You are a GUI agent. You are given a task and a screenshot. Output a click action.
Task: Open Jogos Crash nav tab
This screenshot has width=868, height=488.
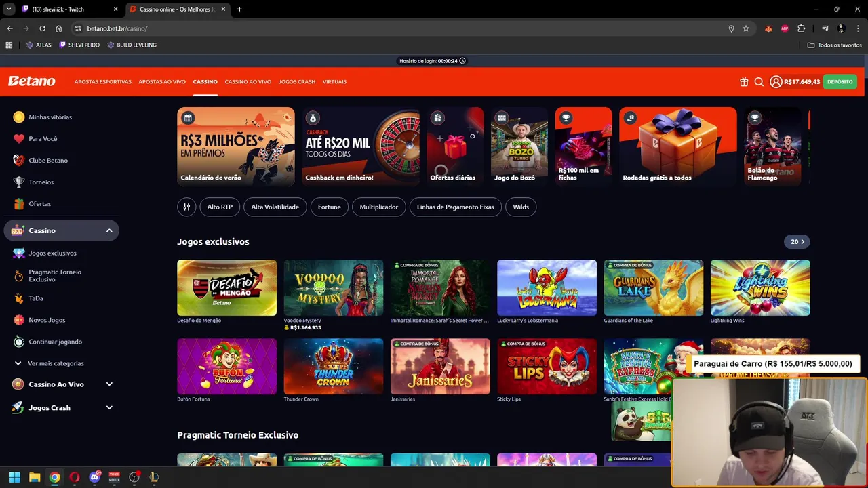pos(297,82)
